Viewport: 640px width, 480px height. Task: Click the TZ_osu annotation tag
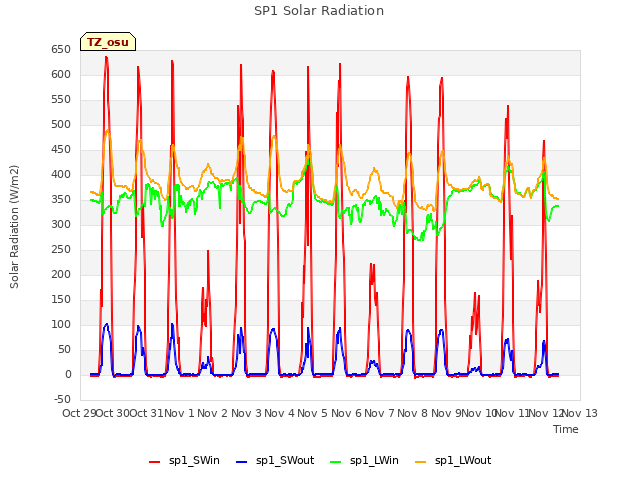pyautogui.click(x=108, y=42)
